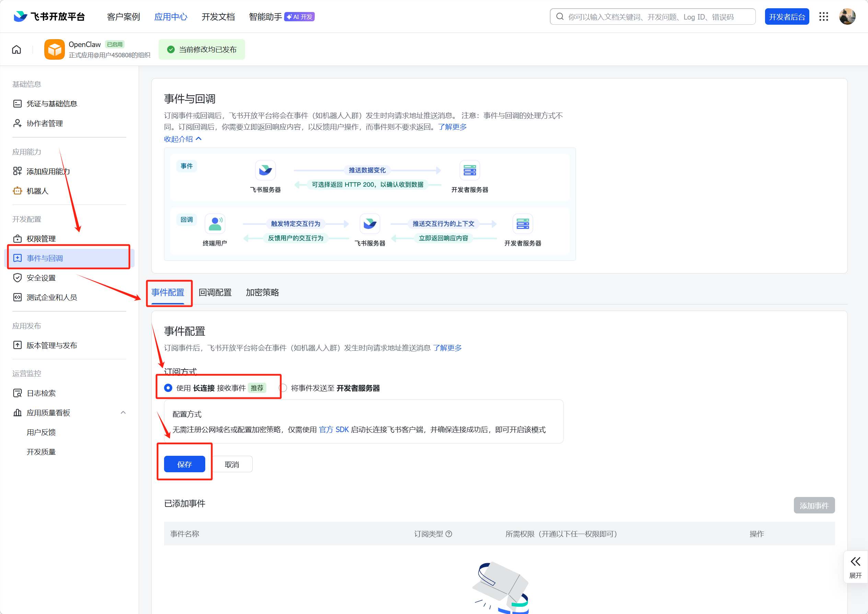Click the blue 保存 button
868x614 pixels.
click(185, 464)
